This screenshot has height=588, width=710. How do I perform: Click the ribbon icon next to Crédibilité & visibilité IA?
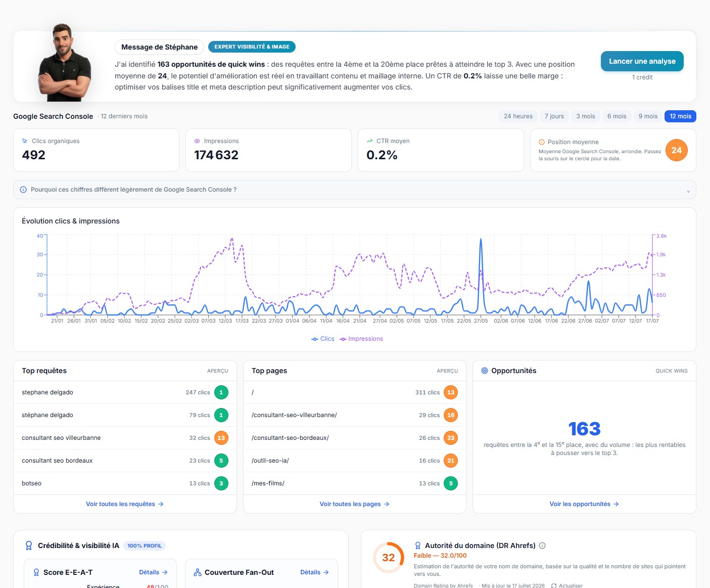[x=29, y=546]
